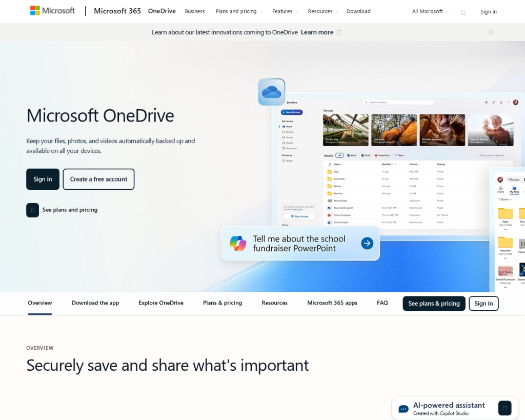Open the October moments canyon thumbnail
The width and height of the screenshot is (525, 420).
pos(442,130)
